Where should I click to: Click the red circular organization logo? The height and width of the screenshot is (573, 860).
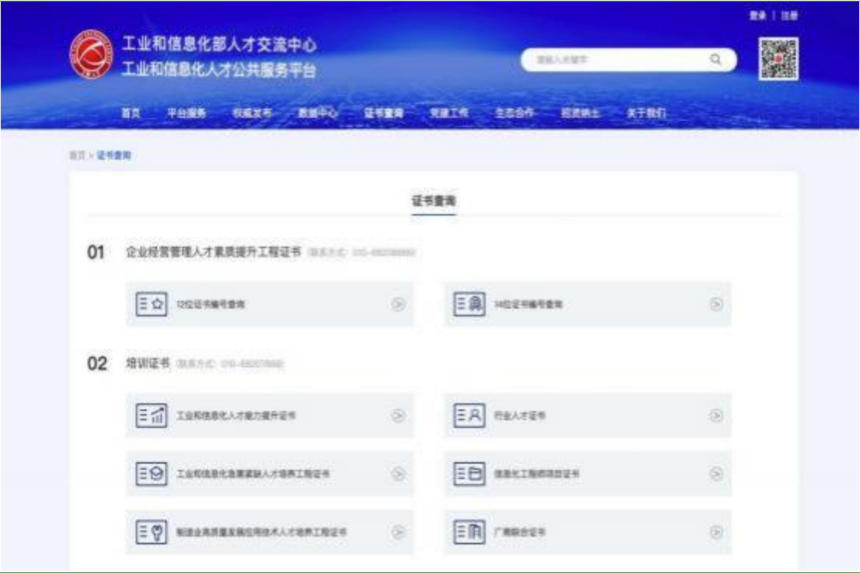[91, 54]
